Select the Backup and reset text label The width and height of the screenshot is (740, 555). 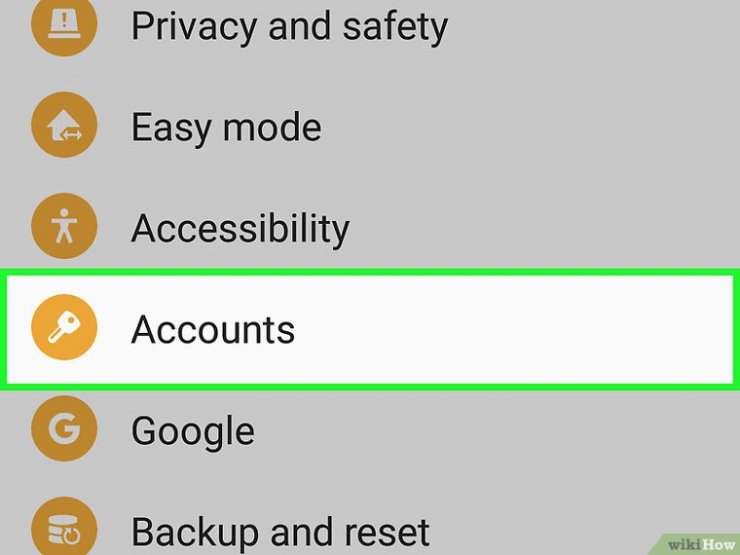point(280,532)
